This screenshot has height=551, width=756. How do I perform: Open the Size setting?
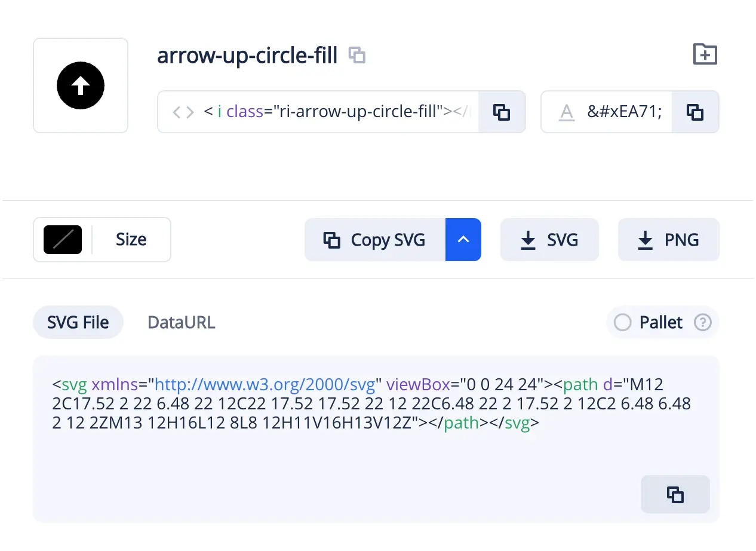(x=131, y=240)
